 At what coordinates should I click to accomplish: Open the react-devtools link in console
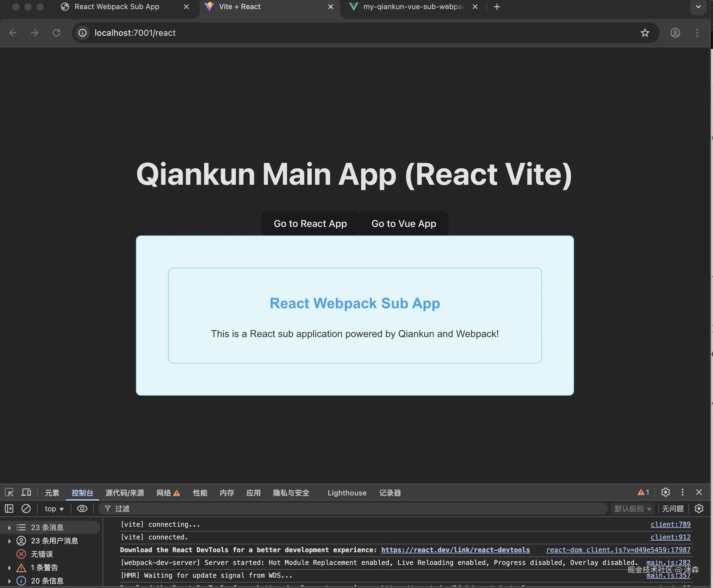coord(455,550)
